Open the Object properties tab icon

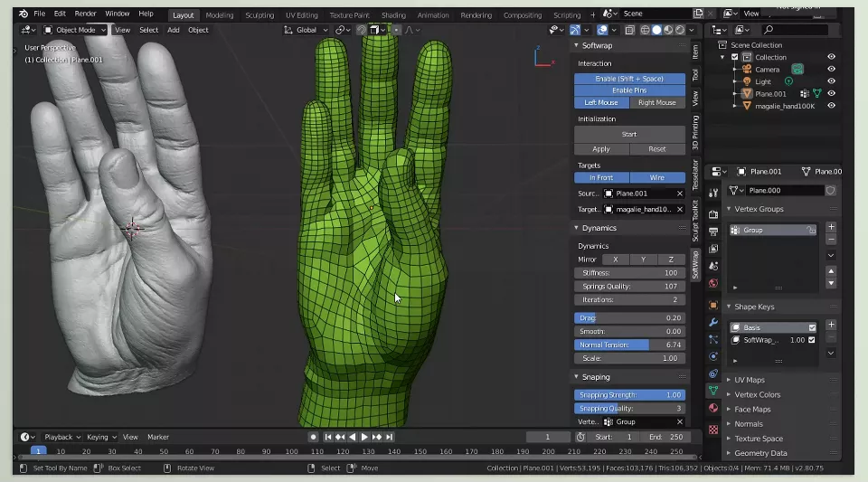(x=713, y=305)
